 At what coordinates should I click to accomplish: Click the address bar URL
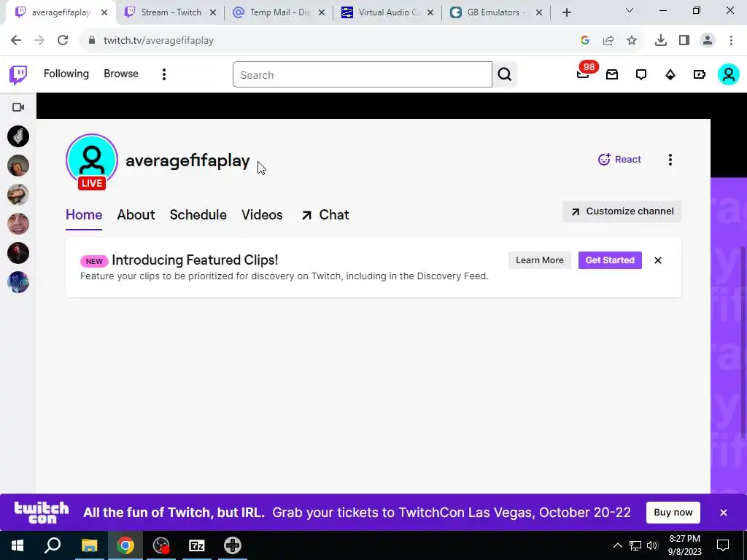pyautogui.click(x=158, y=41)
